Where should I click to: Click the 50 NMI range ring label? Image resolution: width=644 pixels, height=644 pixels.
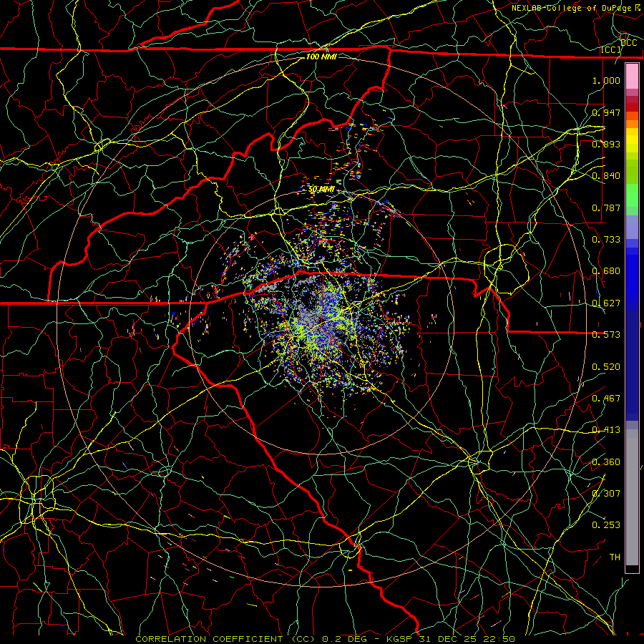tap(321, 189)
